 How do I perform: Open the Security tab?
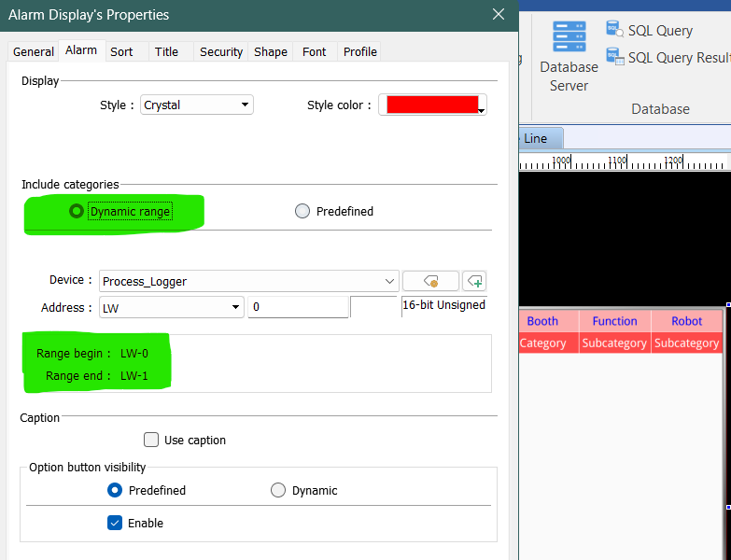pyautogui.click(x=221, y=52)
